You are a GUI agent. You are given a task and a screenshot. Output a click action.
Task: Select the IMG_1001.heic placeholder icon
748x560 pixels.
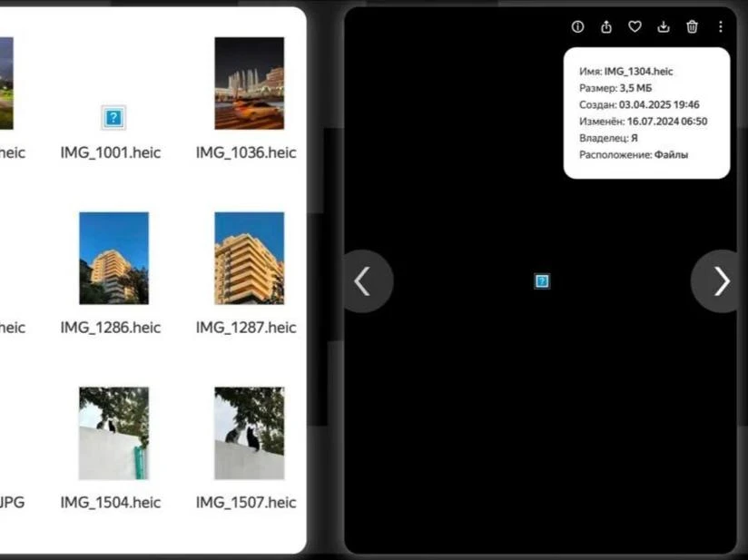click(x=113, y=117)
